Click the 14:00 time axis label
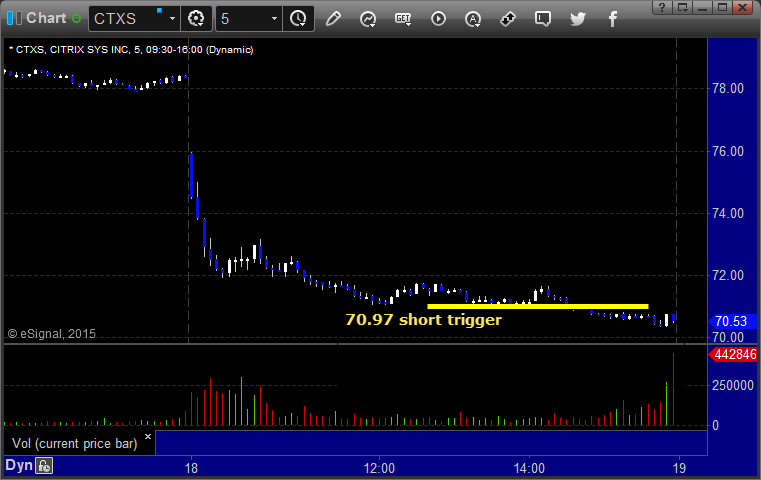The height and width of the screenshot is (480, 761). [x=529, y=468]
